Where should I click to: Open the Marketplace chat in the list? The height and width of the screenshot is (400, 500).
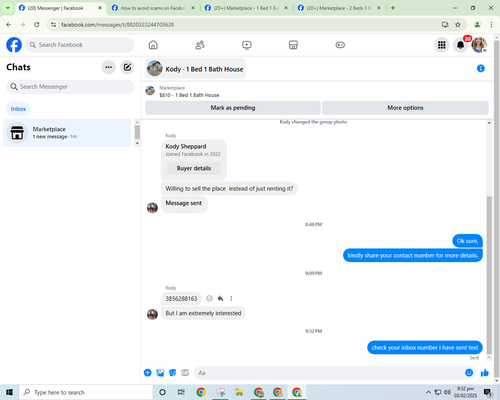tap(67, 133)
